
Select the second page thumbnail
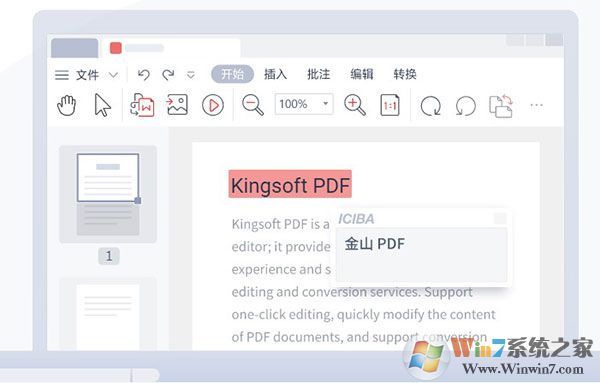(x=108, y=315)
